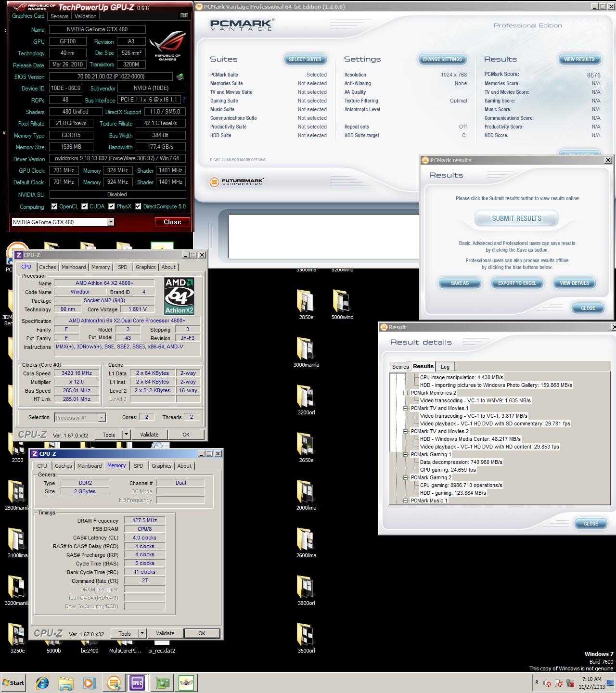Collapse the PCMark TV and Movies 1 node

pos(406,408)
